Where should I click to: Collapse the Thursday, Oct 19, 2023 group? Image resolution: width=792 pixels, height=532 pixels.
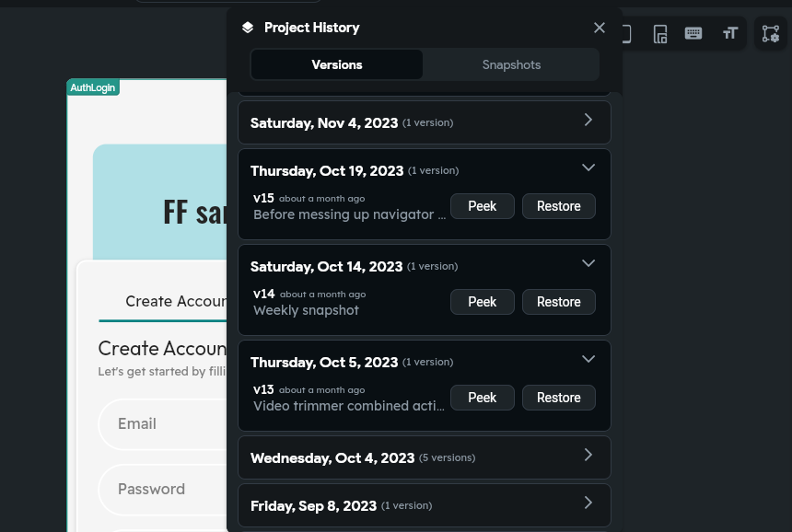point(588,168)
